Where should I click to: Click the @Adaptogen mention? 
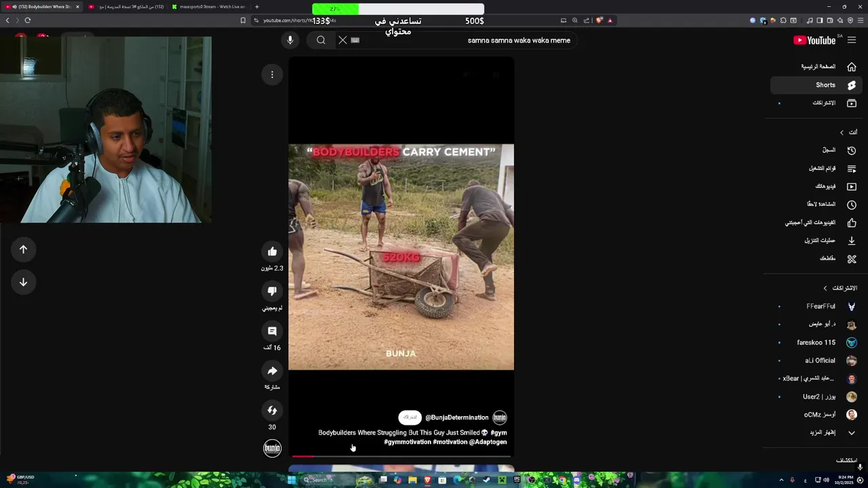click(x=488, y=442)
